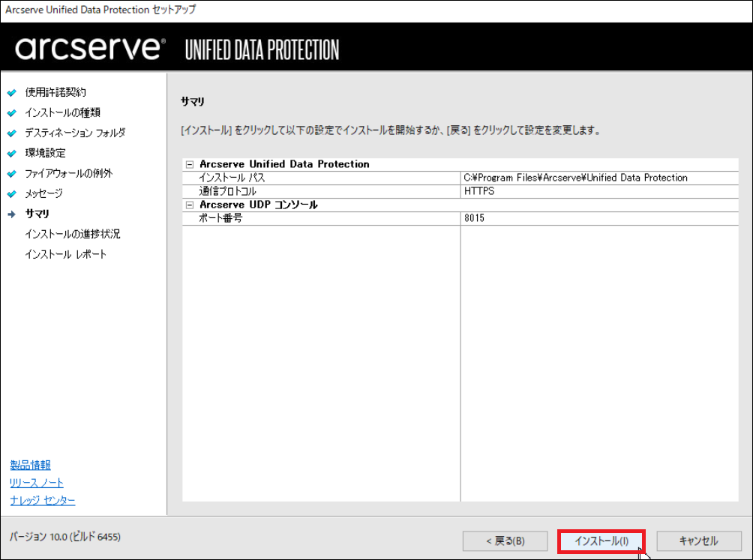753x560 pixels.
Task: Click the checkmark icon beside 環境設定
Action: pos(11,154)
